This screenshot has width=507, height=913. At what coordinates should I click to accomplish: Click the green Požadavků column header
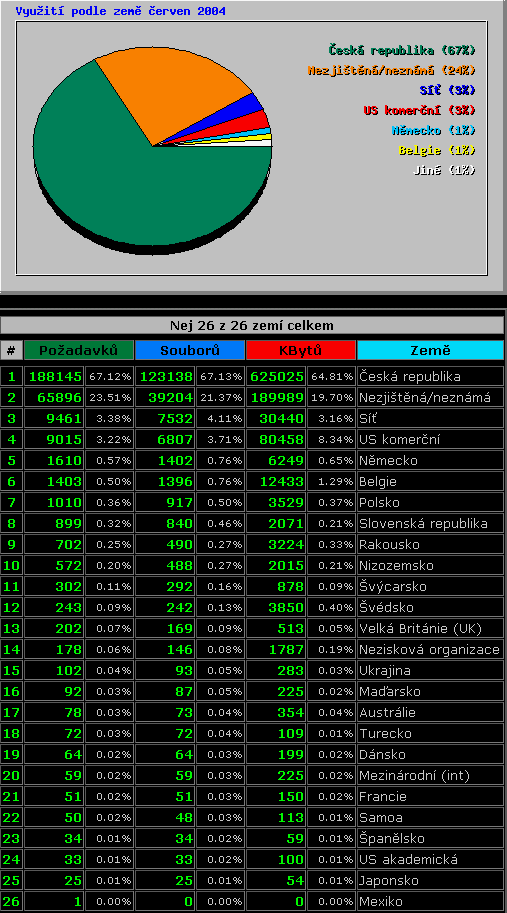tap(79, 350)
